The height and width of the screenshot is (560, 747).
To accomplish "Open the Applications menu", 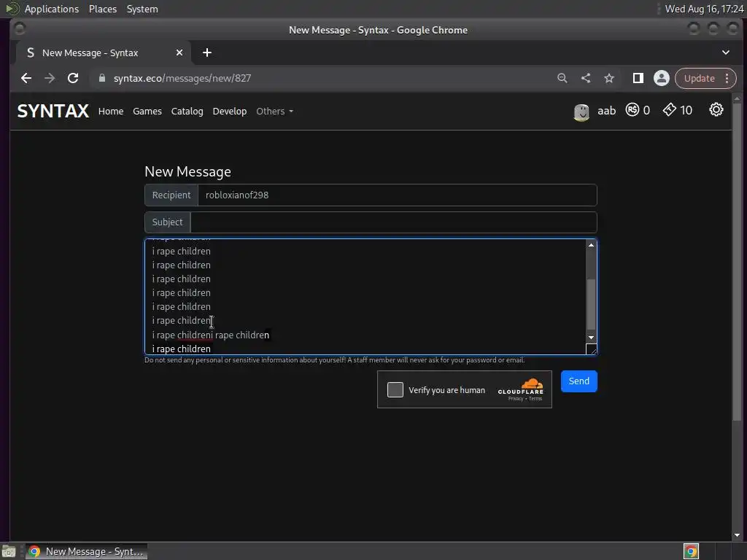I will click(52, 9).
